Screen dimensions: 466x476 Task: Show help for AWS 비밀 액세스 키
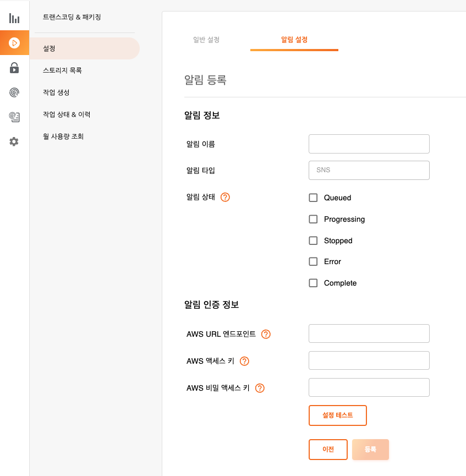(x=260, y=388)
